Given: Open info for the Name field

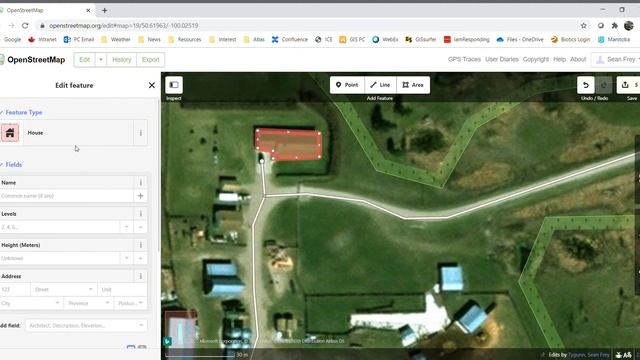Looking at the screenshot, I should pyautogui.click(x=140, y=182).
